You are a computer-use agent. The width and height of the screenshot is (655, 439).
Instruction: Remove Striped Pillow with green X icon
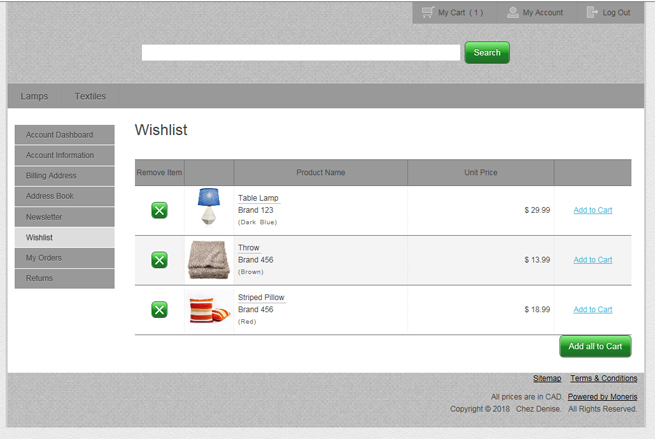pos(159,310)
